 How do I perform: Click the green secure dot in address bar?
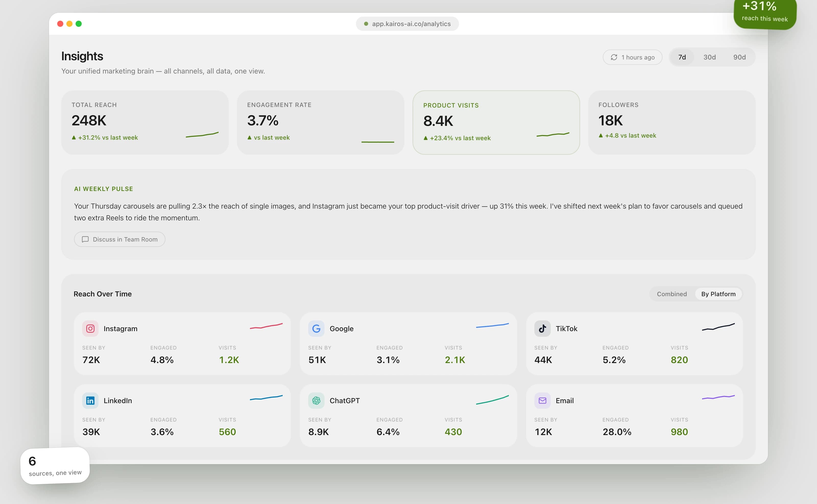point(366,24)
